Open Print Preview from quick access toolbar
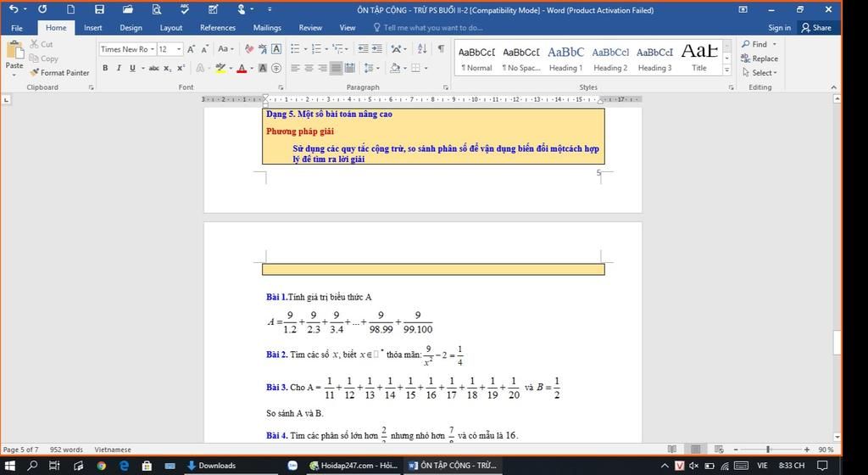The width and height of the screenshot is (868, 475). (157, 8)
